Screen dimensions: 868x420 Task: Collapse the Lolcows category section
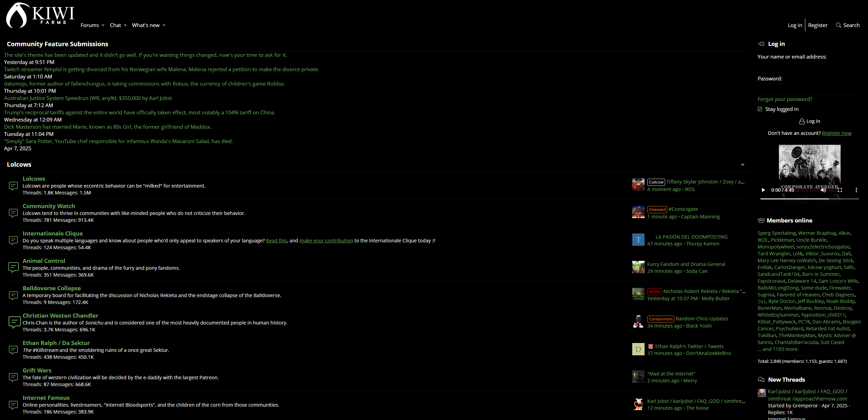[x=743, y=165]
